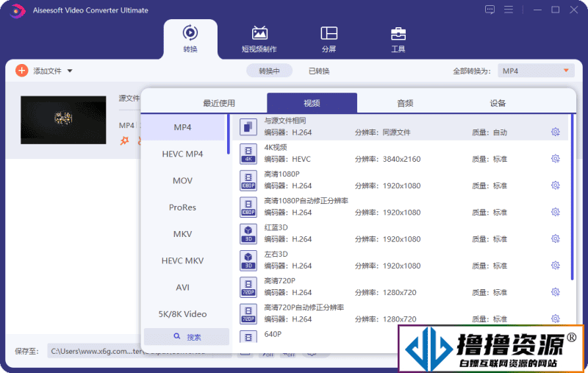Click the 红蓝3D preset icon
The width and height of the screenshot is (588, 373).
[x=248, y=233]
